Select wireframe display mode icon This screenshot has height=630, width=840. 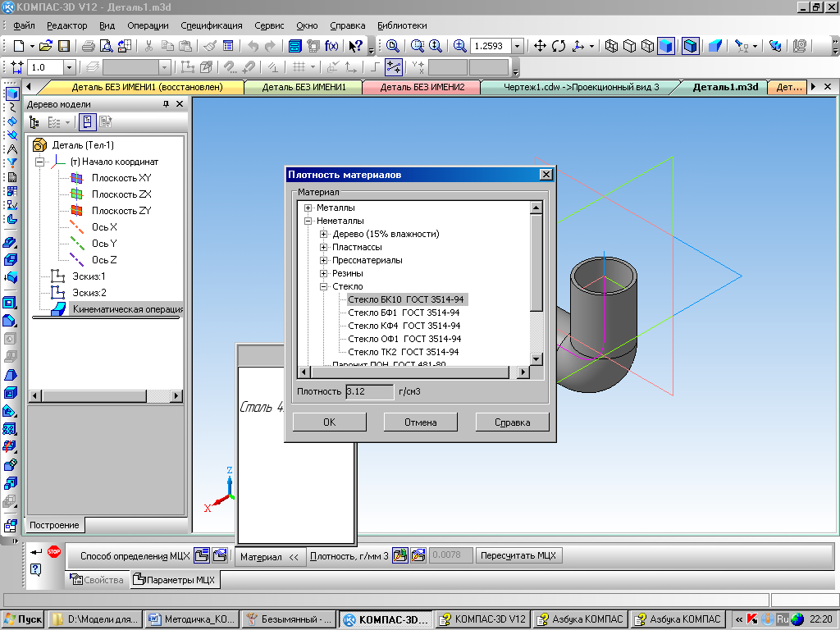(x=611, y=46)
